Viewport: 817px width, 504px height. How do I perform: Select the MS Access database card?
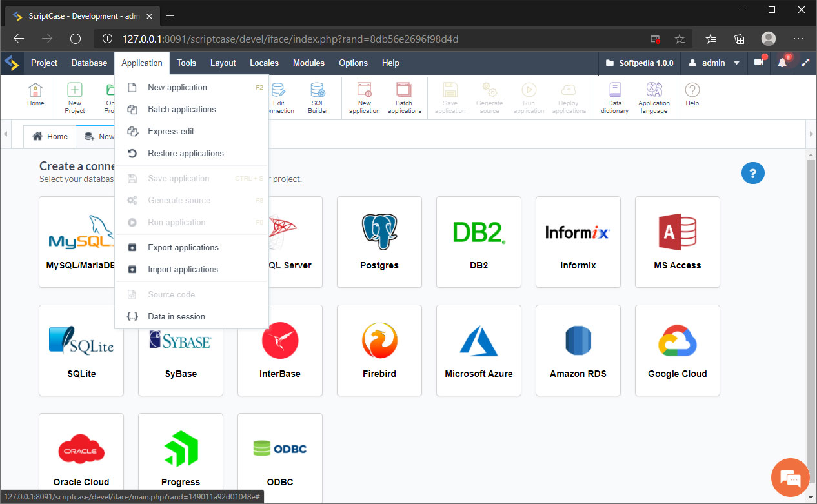[x=678, y=242]
